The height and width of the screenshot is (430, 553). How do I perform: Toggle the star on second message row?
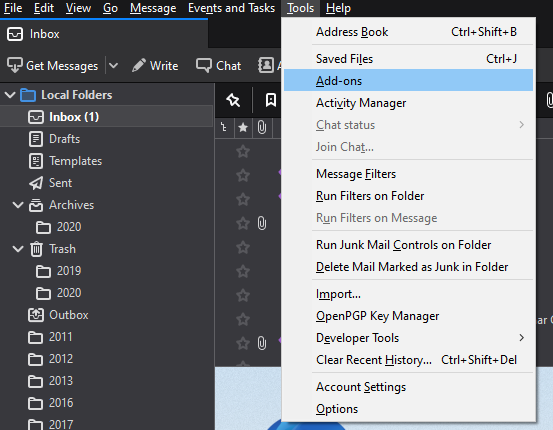pyautogui.click(x=243, y=175)
